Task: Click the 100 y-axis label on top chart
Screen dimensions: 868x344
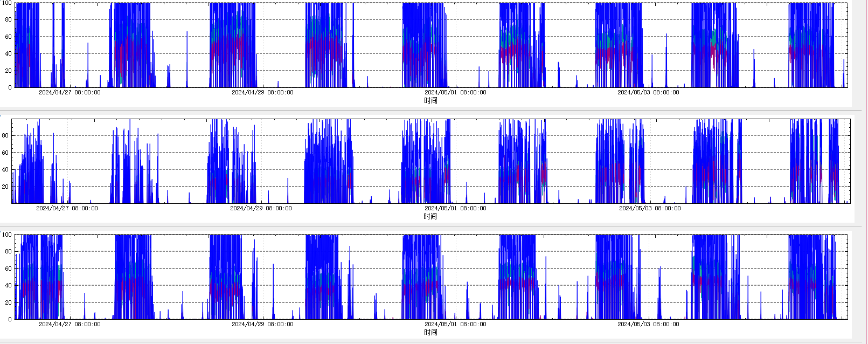Action: [6, 3]
